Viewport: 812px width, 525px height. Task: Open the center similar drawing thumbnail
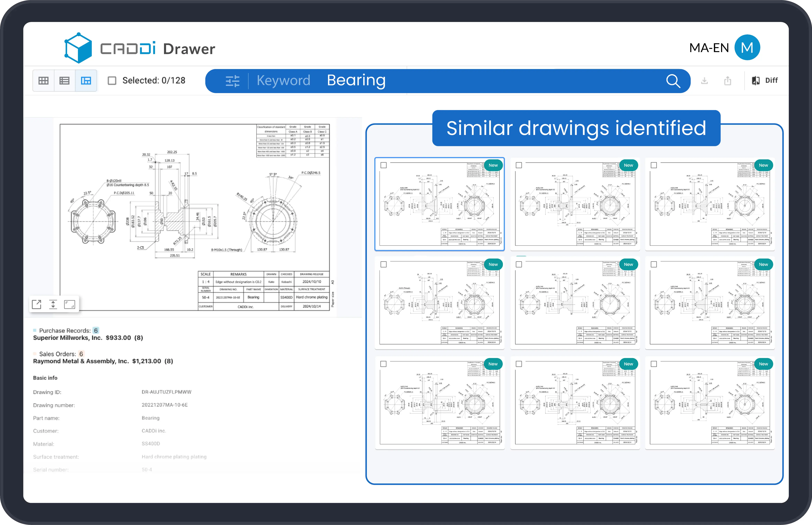tap(575, 303)
